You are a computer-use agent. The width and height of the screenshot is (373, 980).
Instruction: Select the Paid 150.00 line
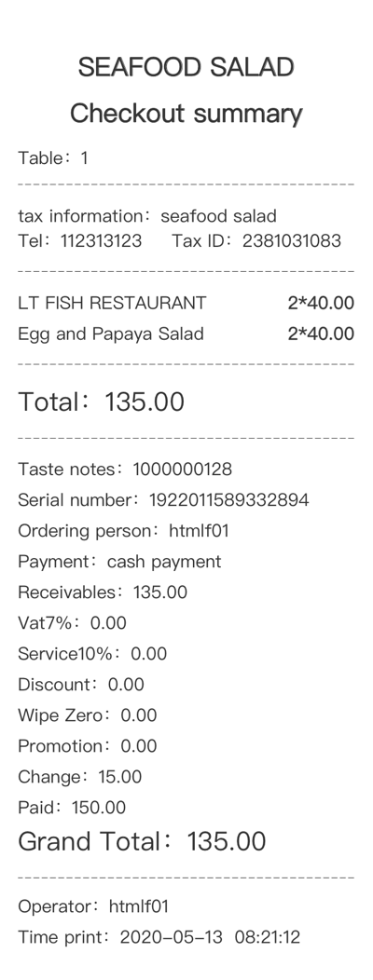tap(72, 808)
